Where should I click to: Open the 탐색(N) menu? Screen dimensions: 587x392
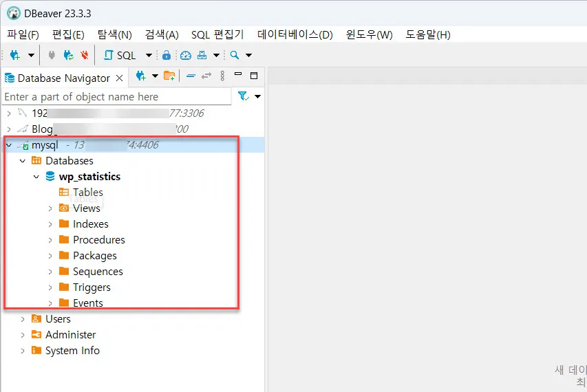click(x=114, y=35)
